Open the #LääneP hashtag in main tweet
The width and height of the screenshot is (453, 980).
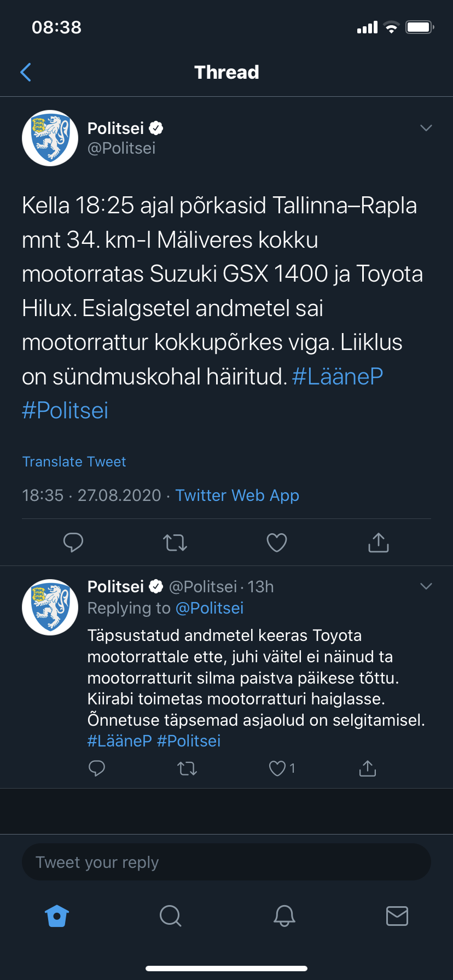tap(338, 376)
